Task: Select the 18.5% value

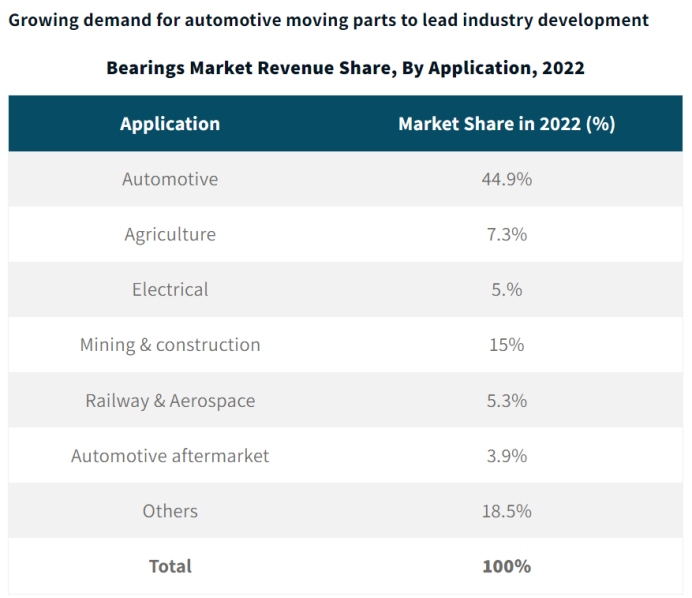Action: coord(507,511)
